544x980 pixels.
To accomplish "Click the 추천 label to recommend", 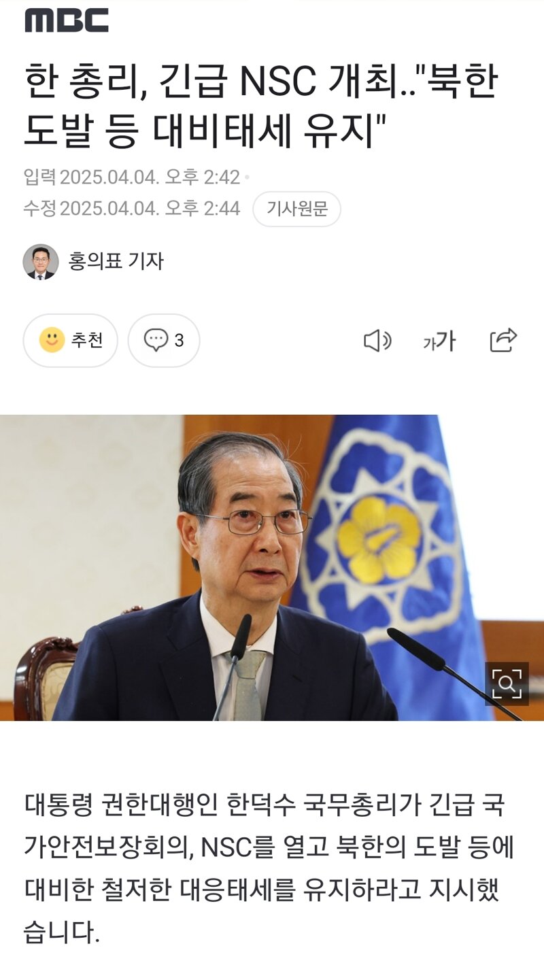I will coord(87,341).
